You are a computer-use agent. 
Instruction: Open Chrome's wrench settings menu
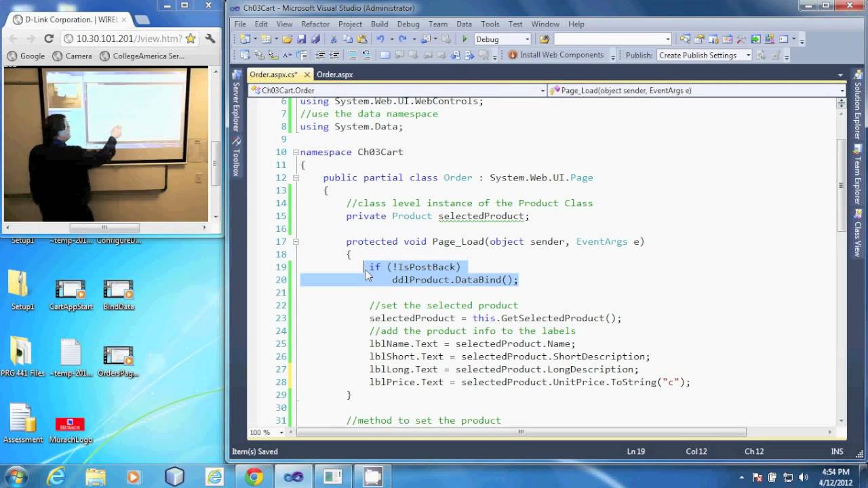pos(210,39)
